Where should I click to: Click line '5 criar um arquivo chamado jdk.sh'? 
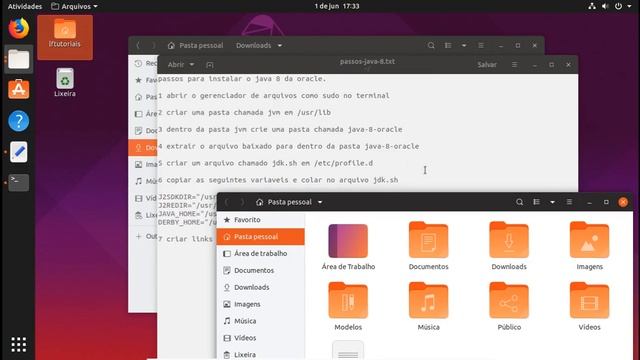(265, 163)
